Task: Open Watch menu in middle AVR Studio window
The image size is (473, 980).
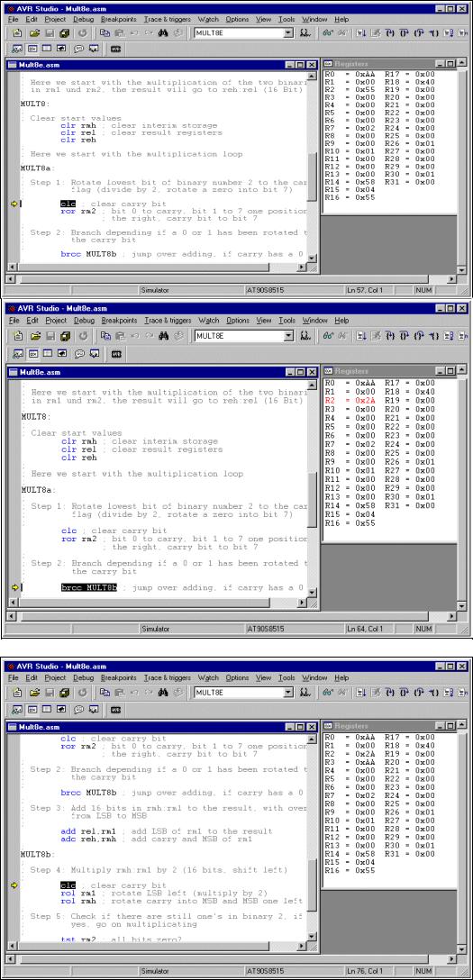Action: click(x=209, y=320)
